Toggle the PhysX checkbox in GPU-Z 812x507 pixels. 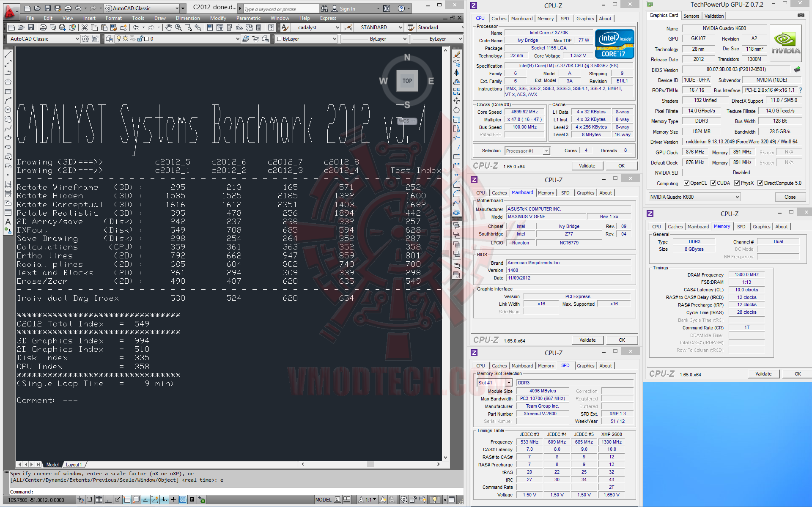coord(737,183)
